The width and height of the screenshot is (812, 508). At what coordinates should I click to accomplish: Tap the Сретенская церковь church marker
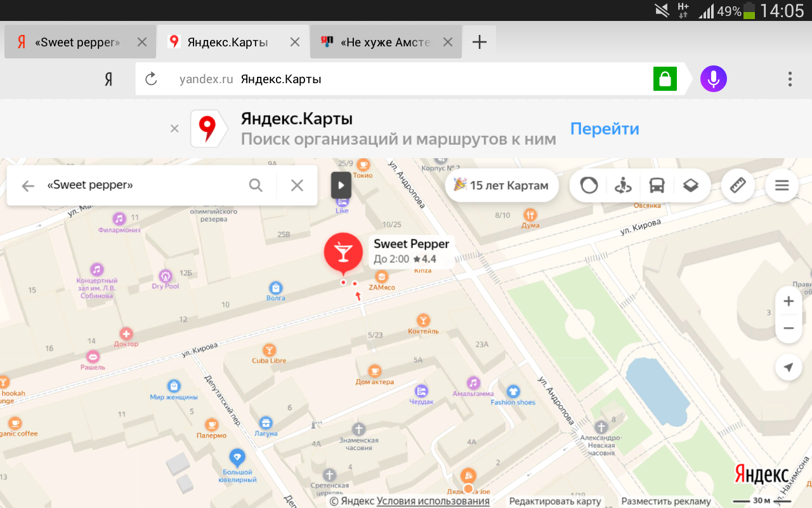click(x=329, y=474)
